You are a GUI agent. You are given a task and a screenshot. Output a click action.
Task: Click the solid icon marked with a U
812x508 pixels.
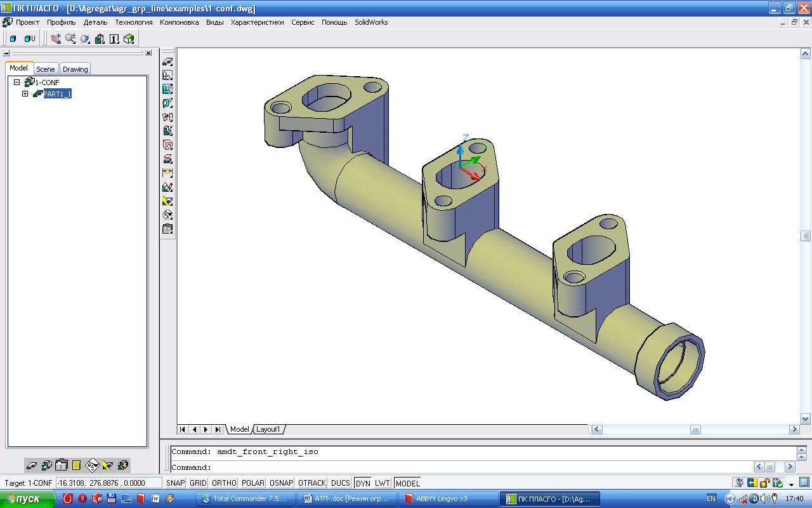(x=30, y=39)
